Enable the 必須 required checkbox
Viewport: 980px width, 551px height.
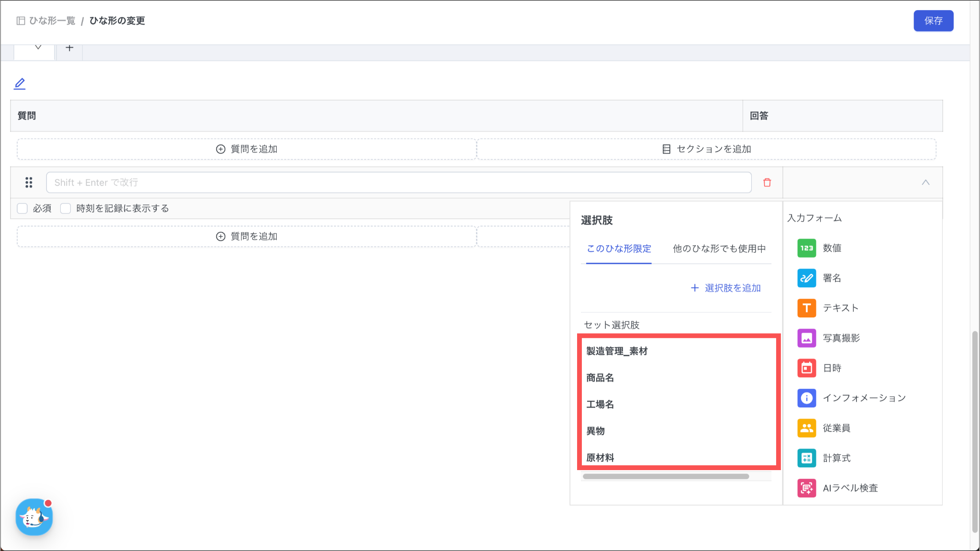tap(22, 208)
